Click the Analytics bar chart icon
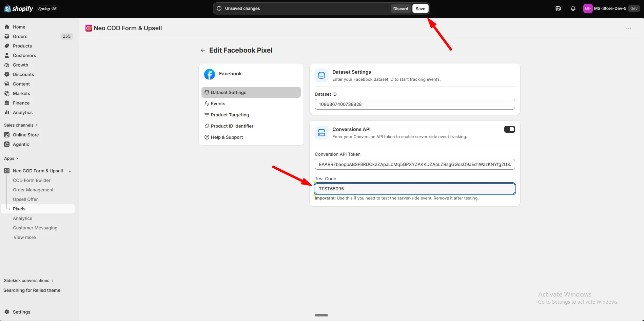644x321 pixels. point(7,112)
